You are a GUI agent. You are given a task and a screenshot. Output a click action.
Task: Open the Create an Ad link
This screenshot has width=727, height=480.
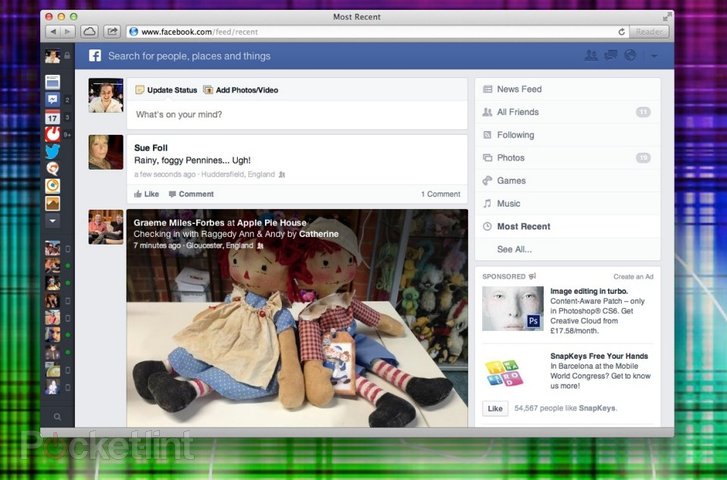point(633,276)
